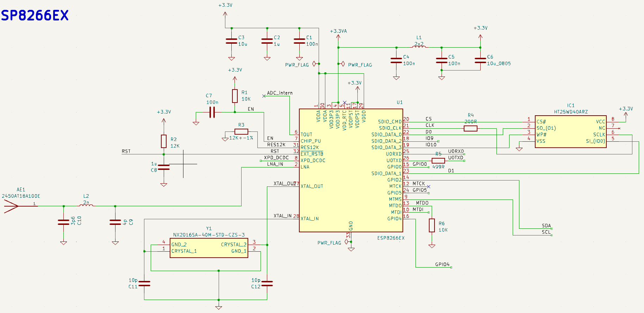This screenshot has height=313, width=644.
Task: Click the ADC_intern net label
Action: (280, 93)
